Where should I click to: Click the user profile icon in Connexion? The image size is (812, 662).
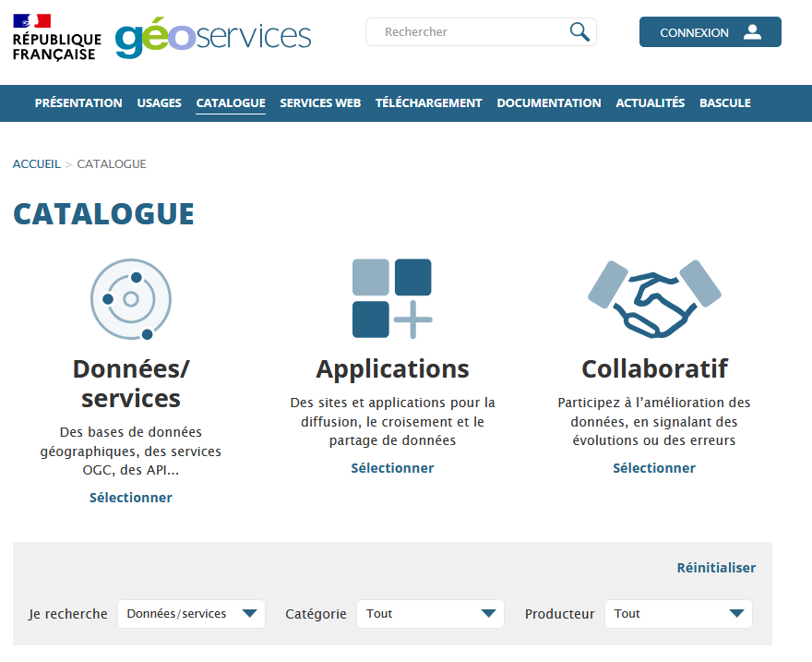point(752,32)
